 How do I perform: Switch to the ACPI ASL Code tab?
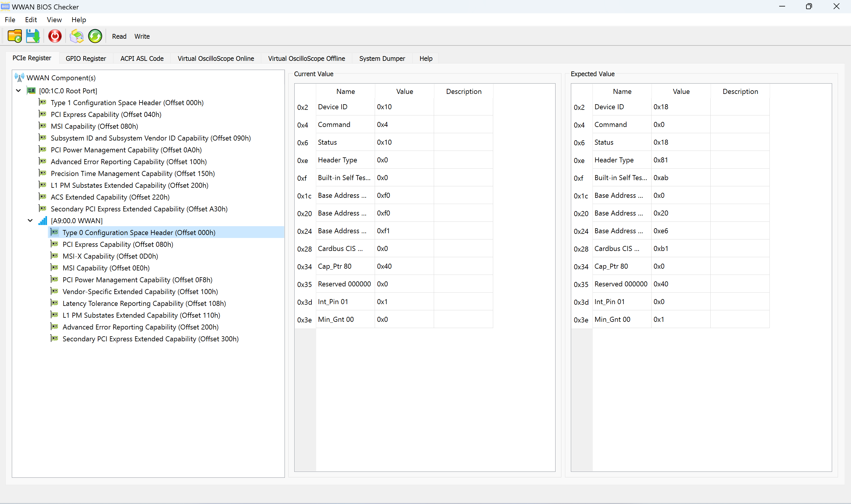coord(142,58)
